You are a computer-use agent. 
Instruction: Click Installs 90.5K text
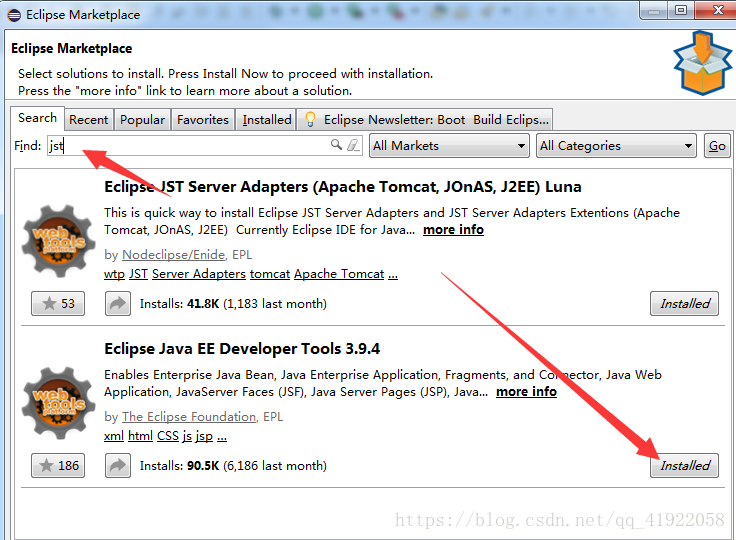pyautogui.click(x=233, y=466)
